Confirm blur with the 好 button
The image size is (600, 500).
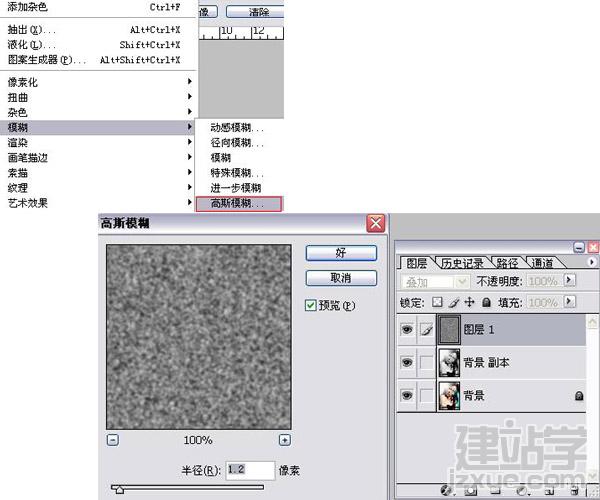(x=341, y=253)
